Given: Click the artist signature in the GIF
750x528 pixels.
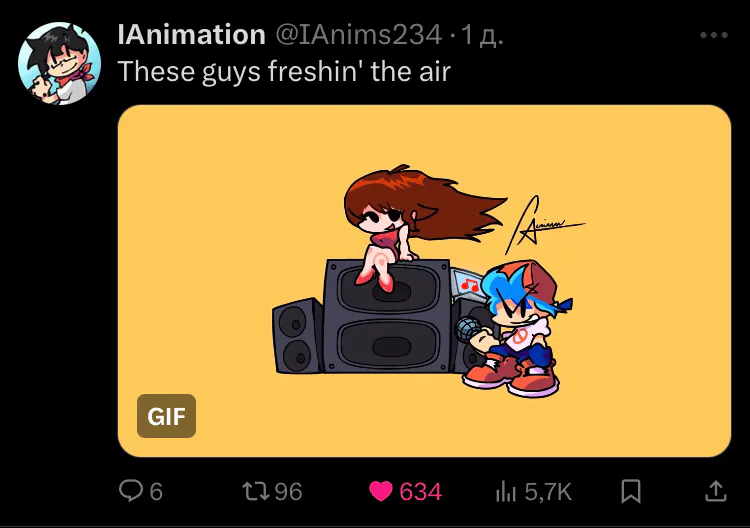Looking at the screenshot, I should point(545,225).
